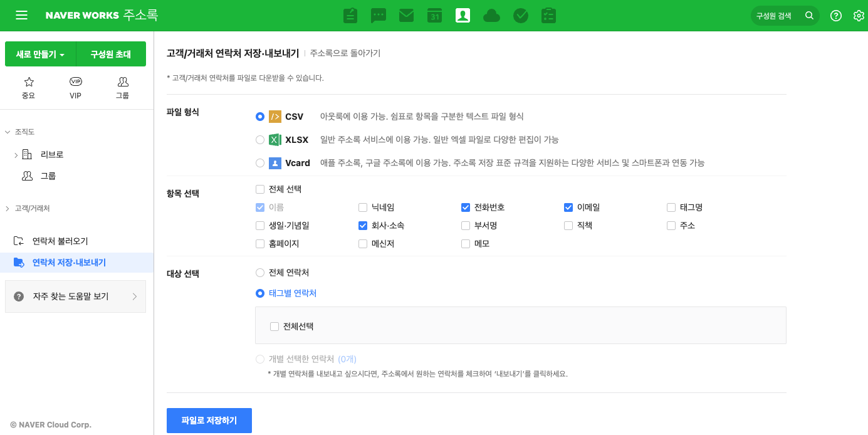Open the hamburger menu in the header

tap(21, 16)
